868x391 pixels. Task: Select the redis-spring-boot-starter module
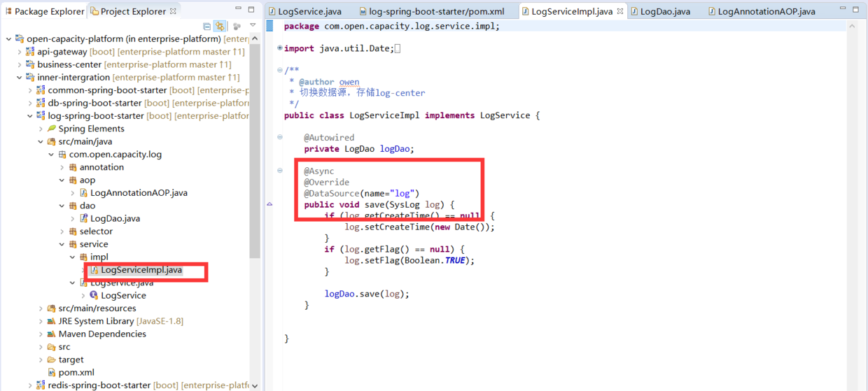(x=99, y=385)
